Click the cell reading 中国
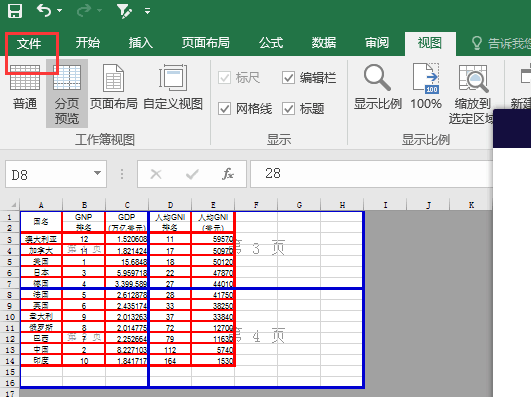The height and width of the screenshot is (397, 531). coord(41,350)
